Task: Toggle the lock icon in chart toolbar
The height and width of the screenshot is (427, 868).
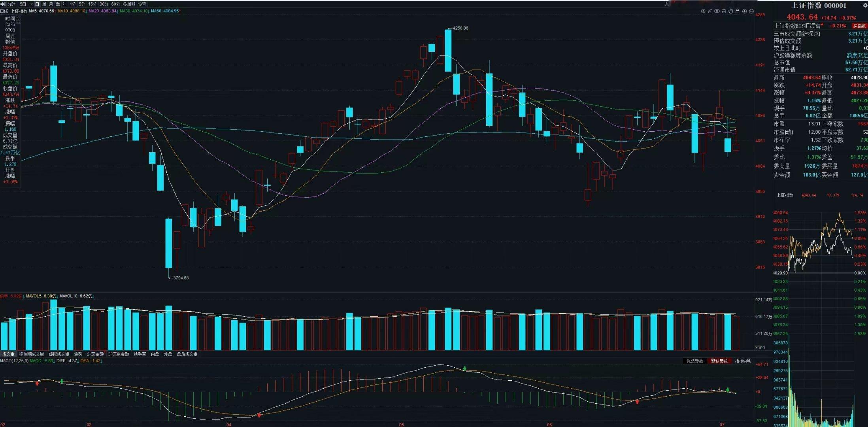Action: [737, 11]
